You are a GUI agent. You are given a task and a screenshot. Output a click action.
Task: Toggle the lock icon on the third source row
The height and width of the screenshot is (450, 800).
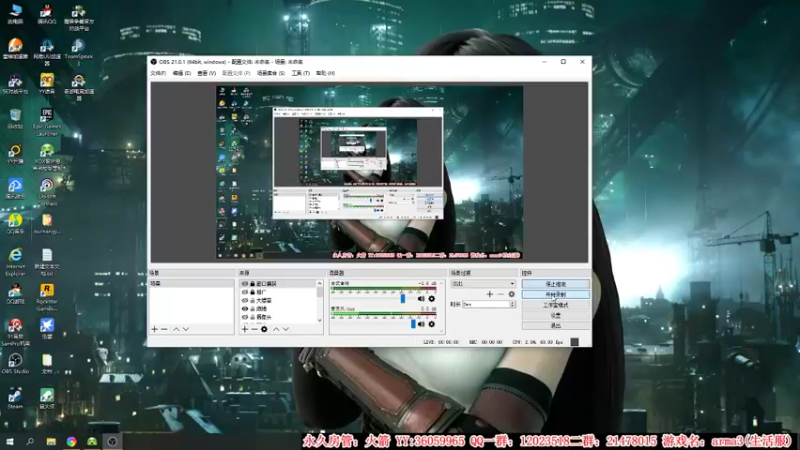252,300
